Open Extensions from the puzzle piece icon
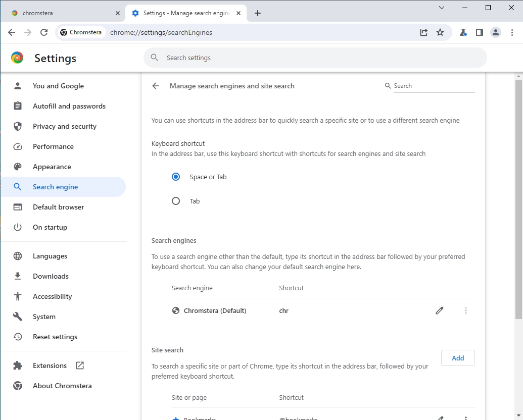This screenshot has width=523, height=420. [x=17, y=365]
